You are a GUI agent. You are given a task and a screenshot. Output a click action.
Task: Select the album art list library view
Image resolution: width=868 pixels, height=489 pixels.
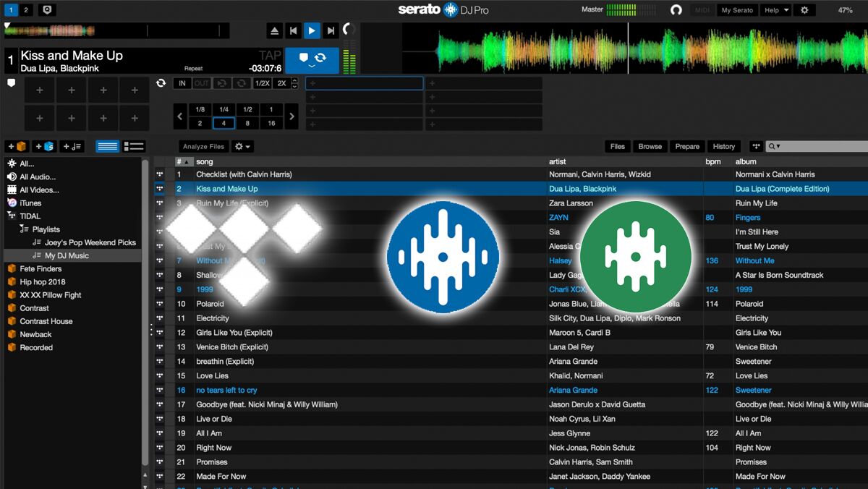pos(134,146)
